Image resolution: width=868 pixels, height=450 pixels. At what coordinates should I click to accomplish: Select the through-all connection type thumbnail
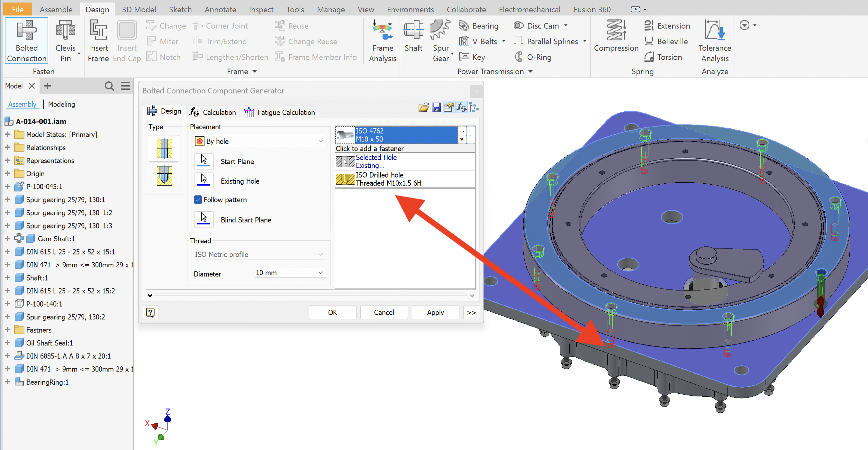coord(164,148)
